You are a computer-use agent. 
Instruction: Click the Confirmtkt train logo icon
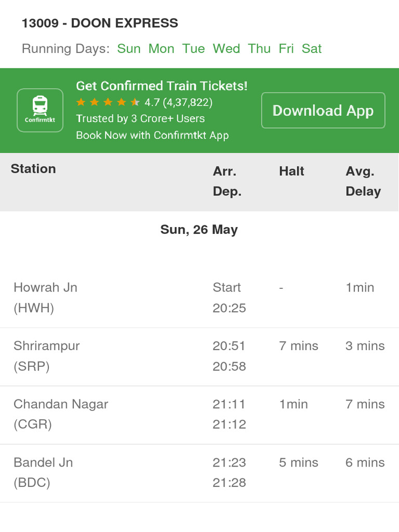click(x=40, y=110)
